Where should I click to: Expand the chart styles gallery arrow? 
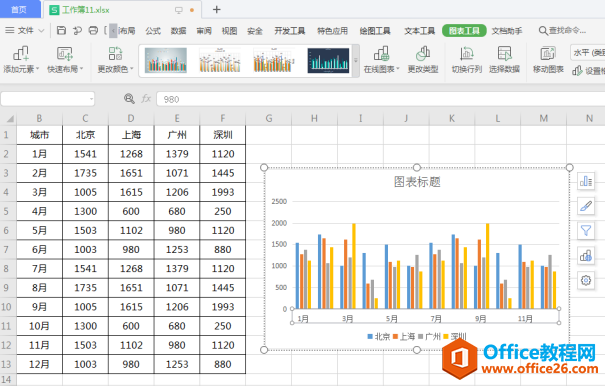[356, 61]
